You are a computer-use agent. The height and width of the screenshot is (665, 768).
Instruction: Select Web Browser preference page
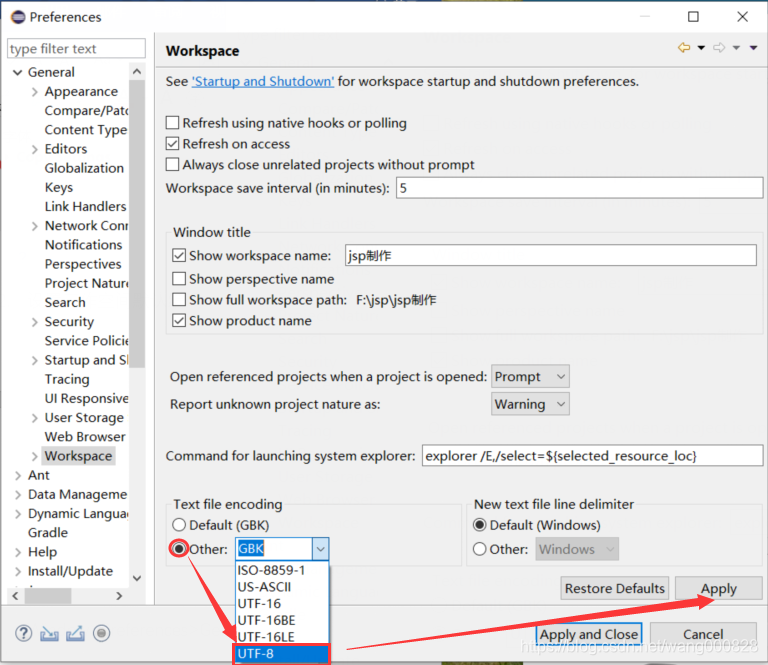tap(85, 437)
